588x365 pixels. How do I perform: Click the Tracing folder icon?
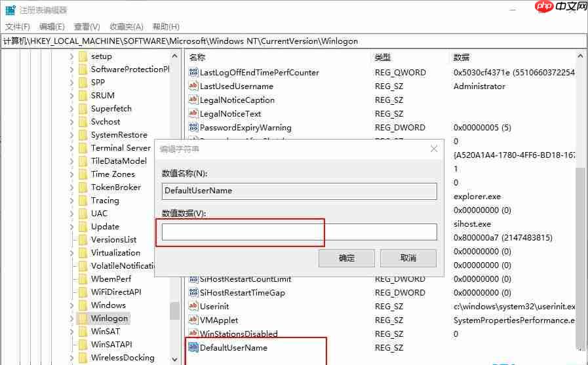pos(83,201)
